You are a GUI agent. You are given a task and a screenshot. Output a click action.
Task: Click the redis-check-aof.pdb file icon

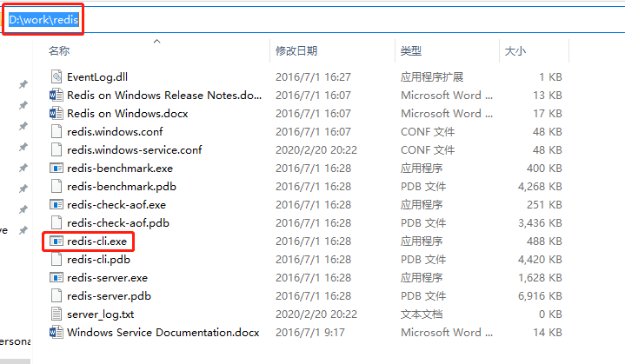click(x=57, y=222)
